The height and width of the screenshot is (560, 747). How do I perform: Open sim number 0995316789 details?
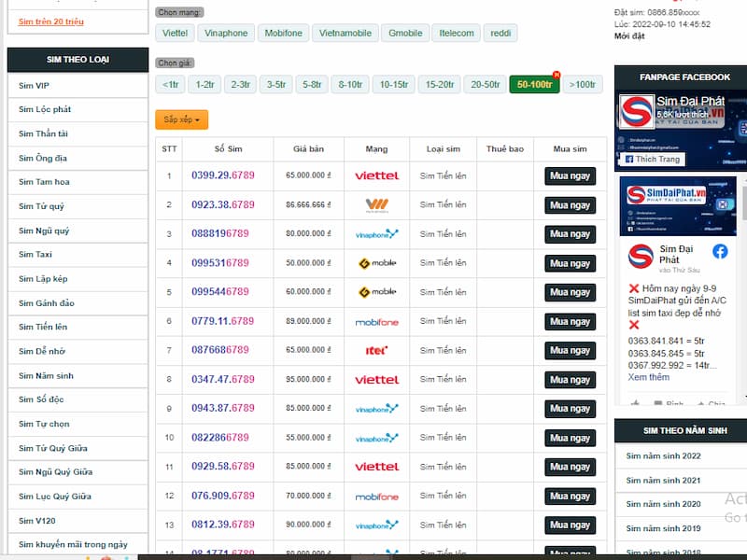(220, 263)
